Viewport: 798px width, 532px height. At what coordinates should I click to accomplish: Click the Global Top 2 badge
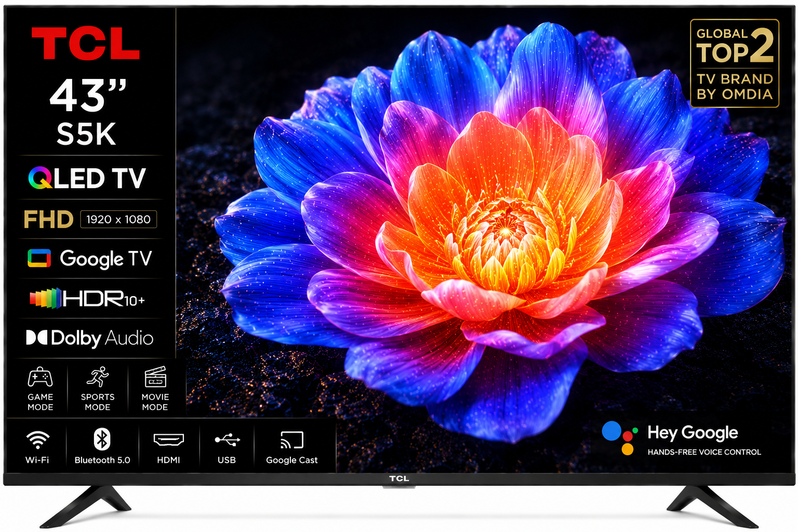click(735, 63)
